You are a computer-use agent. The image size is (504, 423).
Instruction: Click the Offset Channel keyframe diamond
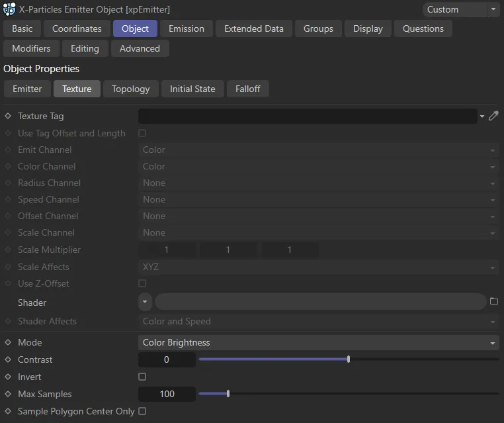point(8,216)
